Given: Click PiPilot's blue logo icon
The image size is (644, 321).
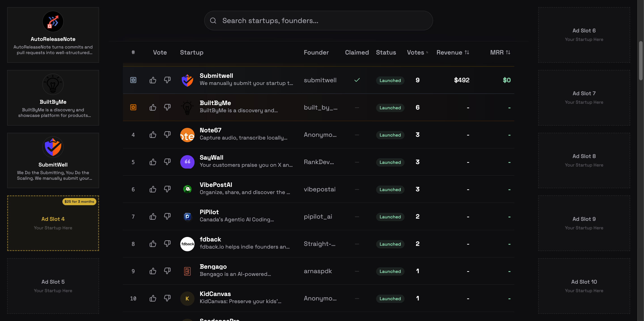Looking at the screenshot, I should pos(187,217).
